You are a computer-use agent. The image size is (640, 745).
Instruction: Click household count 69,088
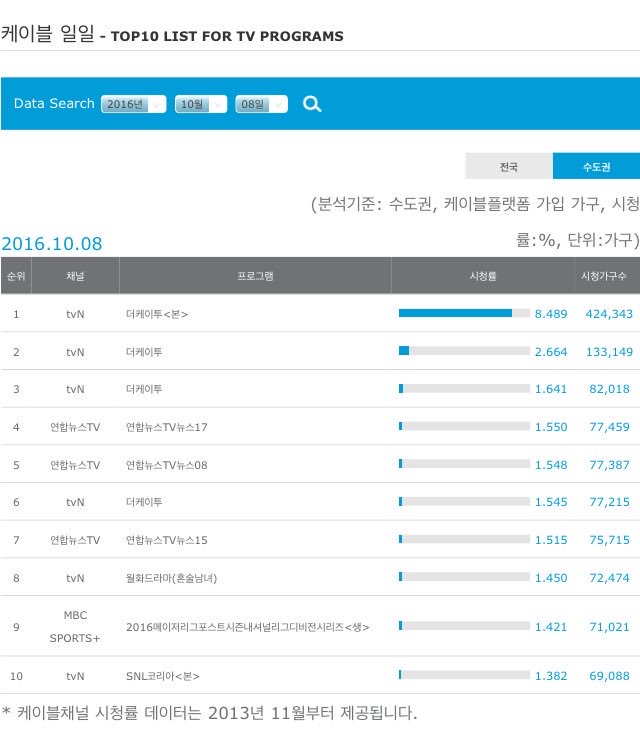(x=609, y=676)
